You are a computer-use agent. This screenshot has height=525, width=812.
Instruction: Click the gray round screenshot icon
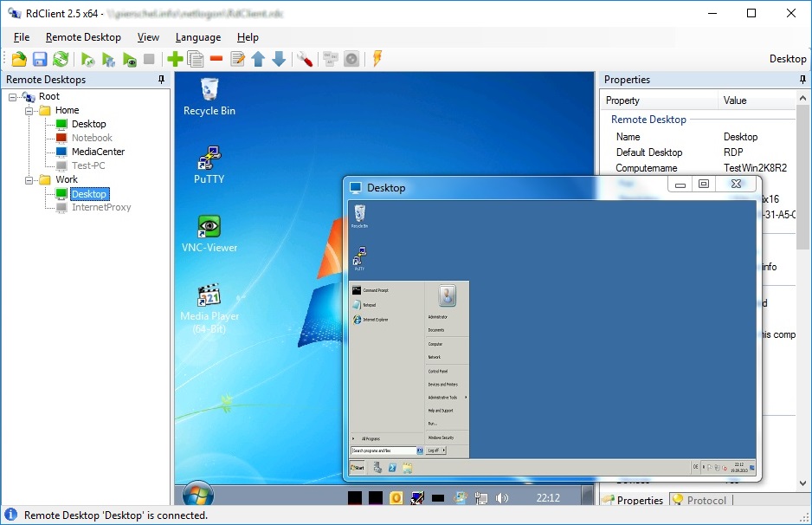[351, 59]
